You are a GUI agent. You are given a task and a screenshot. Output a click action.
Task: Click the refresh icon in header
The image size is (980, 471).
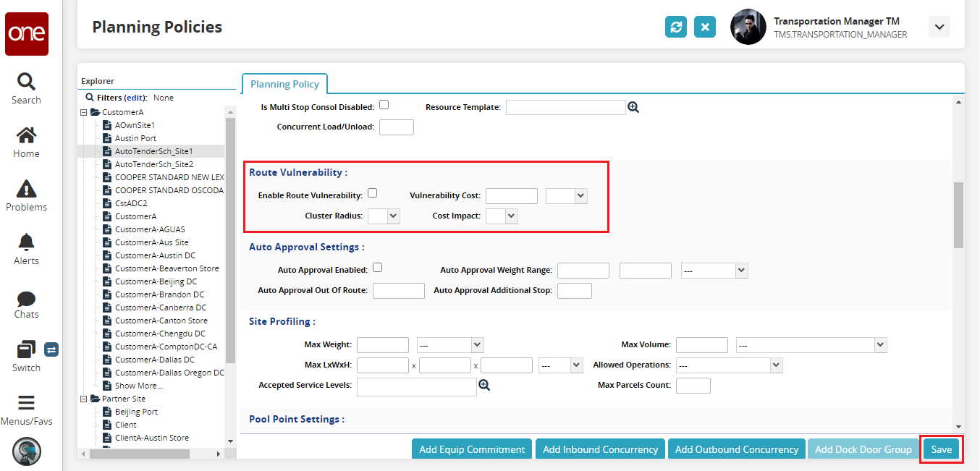(676, 27)
